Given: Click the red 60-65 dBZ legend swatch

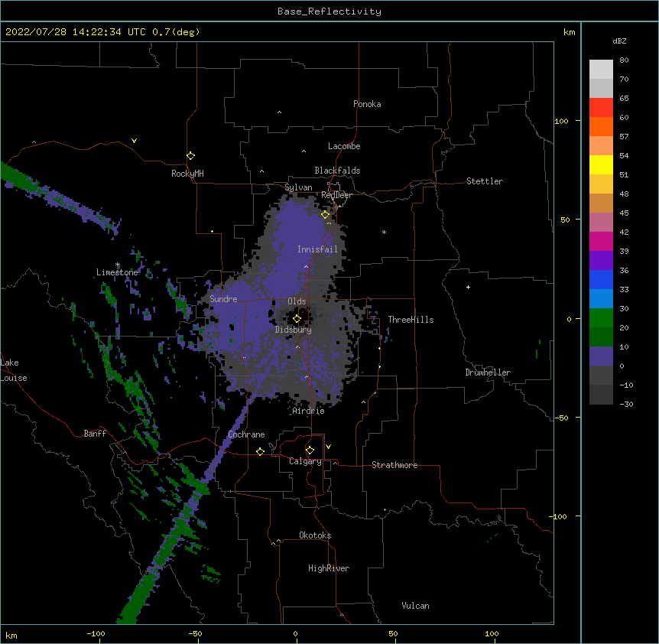Looking at the screenshot, I should point(601,108).
